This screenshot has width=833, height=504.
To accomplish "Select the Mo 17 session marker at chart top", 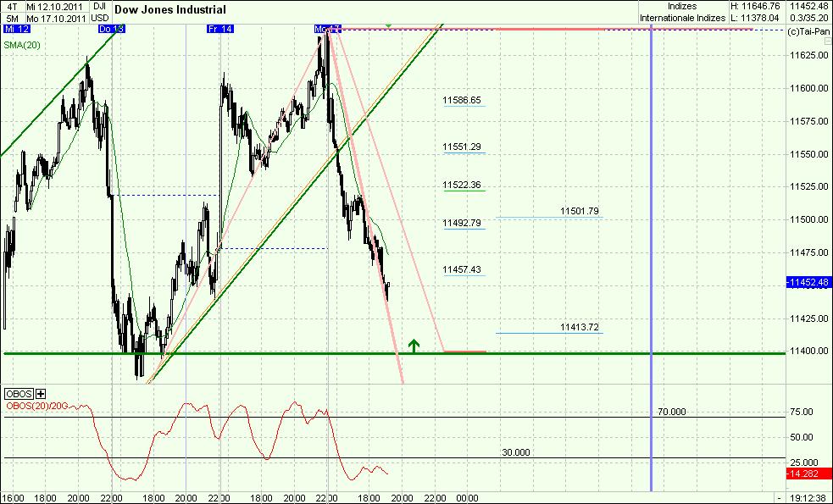I will [327, 27].
